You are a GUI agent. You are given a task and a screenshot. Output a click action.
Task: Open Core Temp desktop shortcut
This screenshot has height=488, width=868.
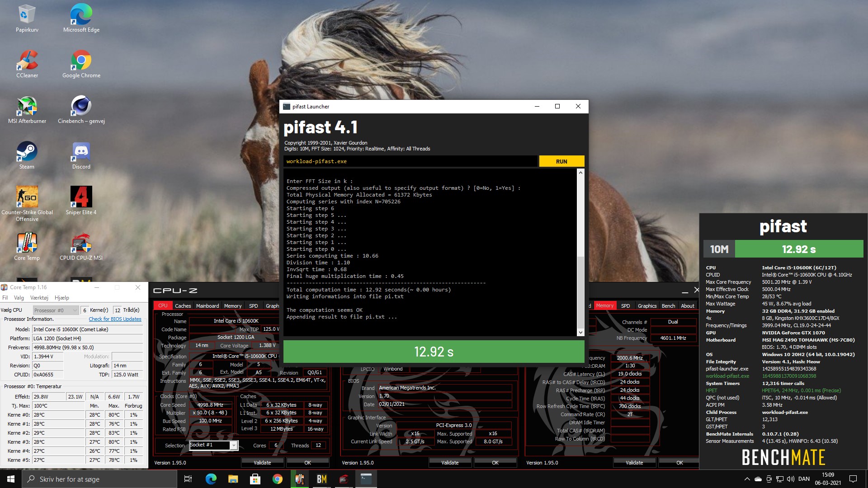(27, 247)
